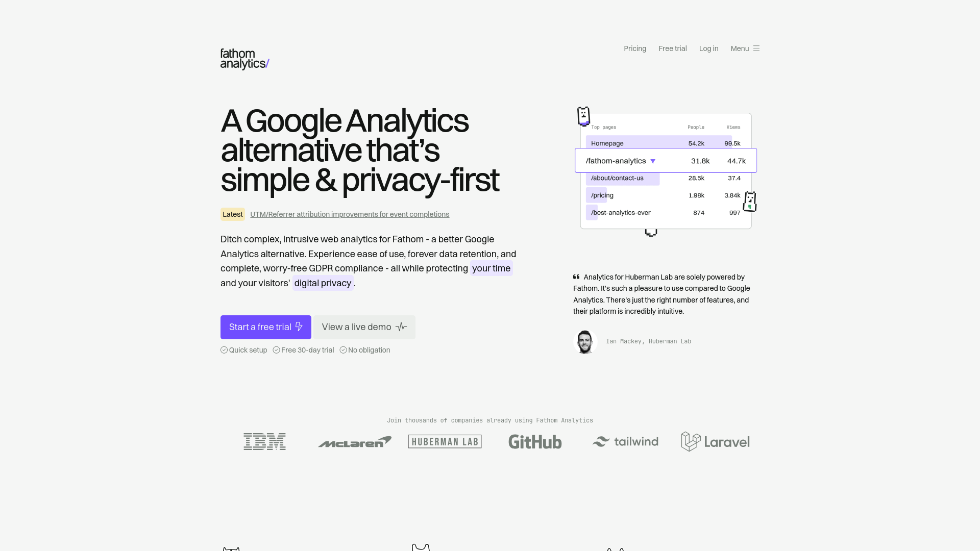Click the Fathom Analytics logo

244,58
